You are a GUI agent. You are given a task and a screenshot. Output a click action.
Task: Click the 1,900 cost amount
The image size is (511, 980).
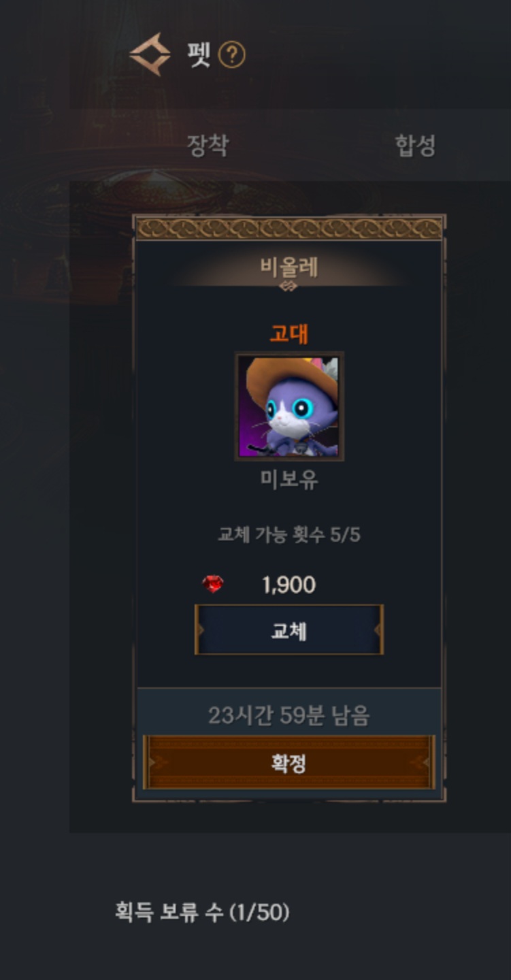pos(289,585)
